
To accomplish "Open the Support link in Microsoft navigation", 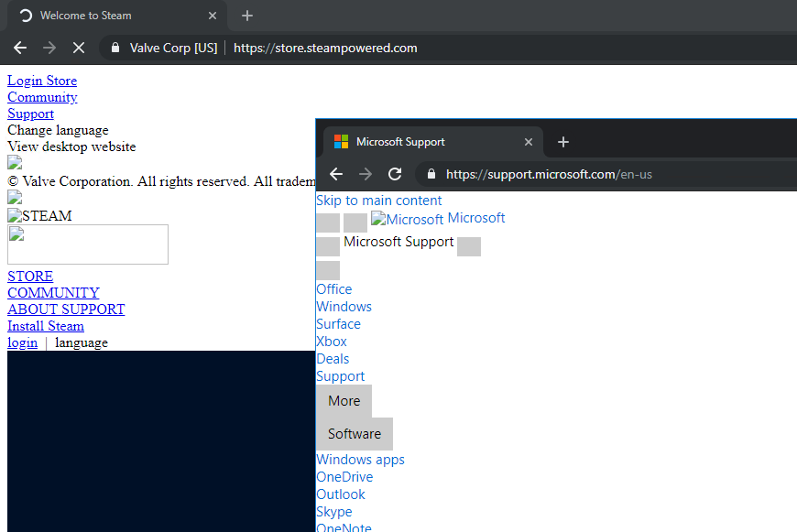I will click(x=341, y=376).
